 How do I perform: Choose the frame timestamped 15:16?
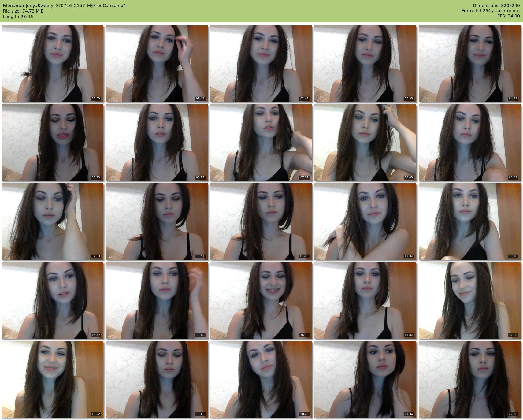(157, 300)
